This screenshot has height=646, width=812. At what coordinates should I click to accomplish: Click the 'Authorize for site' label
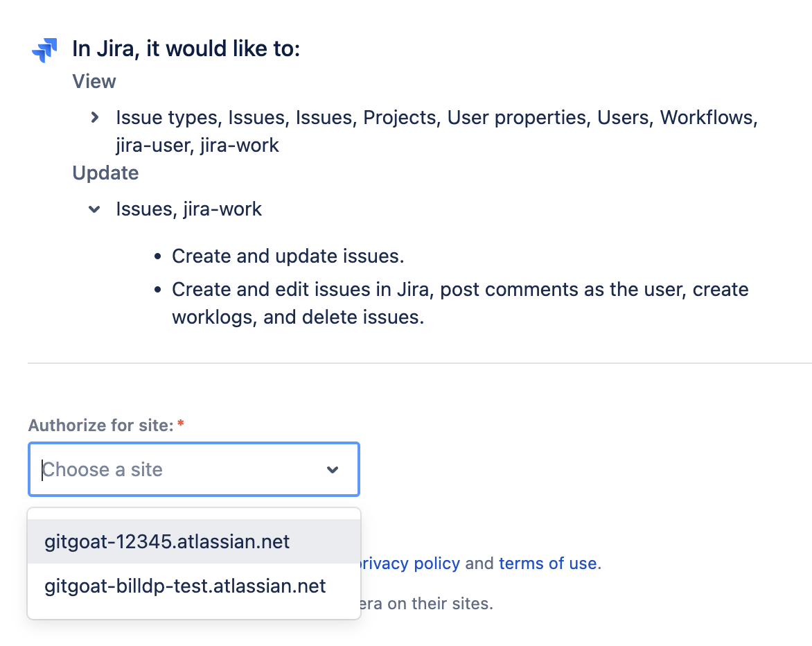pos(100,426)
